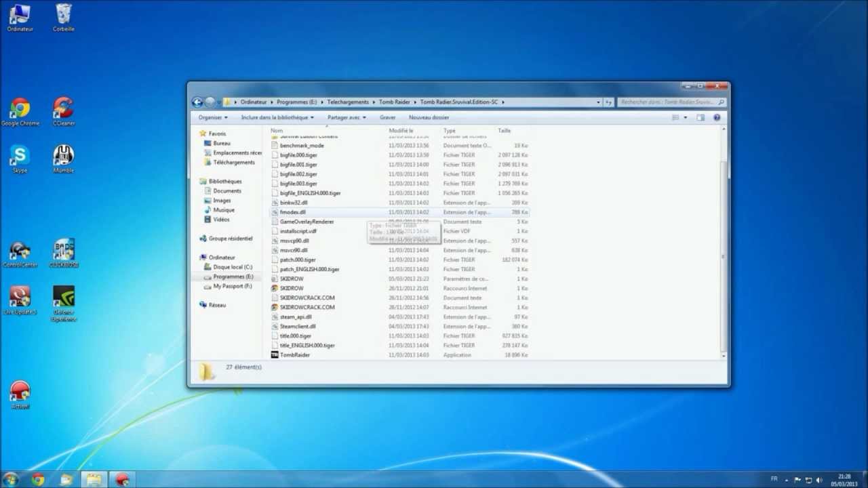Expand the breadcrumb arrow after Telechargements
Screen dimensions: 868x488
(x=374, y=102)
